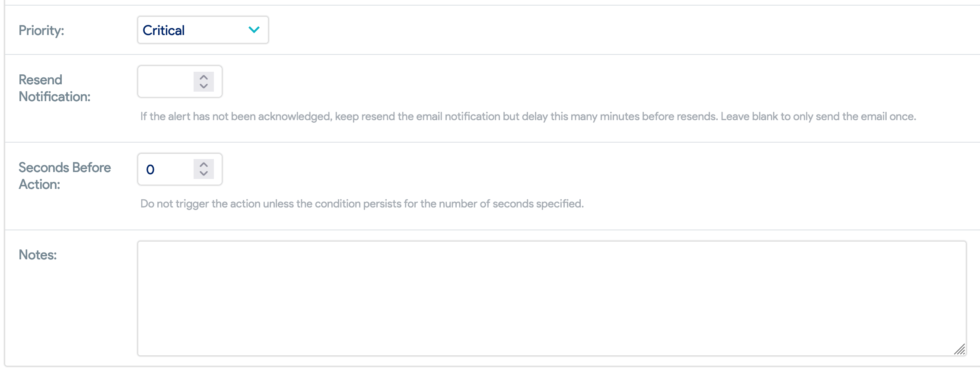The image size is (980, 370).
Task: Decrement Seconds Before Action down arrow
Action: pos(204,174)
